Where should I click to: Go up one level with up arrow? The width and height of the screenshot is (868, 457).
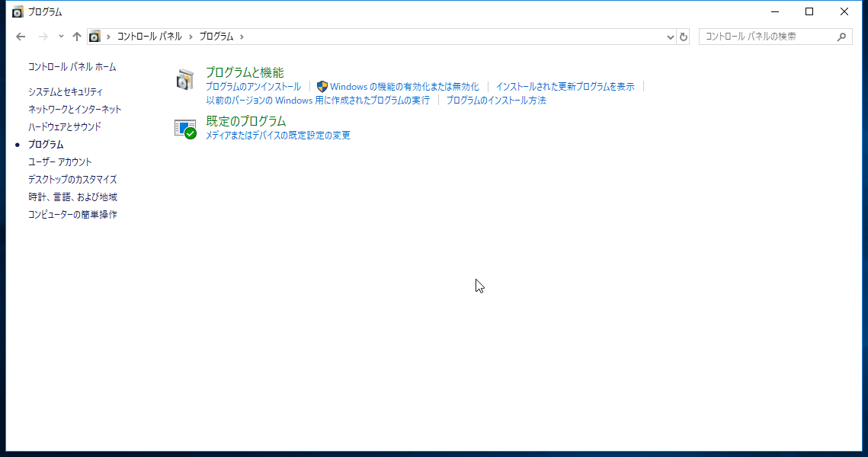pyautogui.click(x=77, y=37)
